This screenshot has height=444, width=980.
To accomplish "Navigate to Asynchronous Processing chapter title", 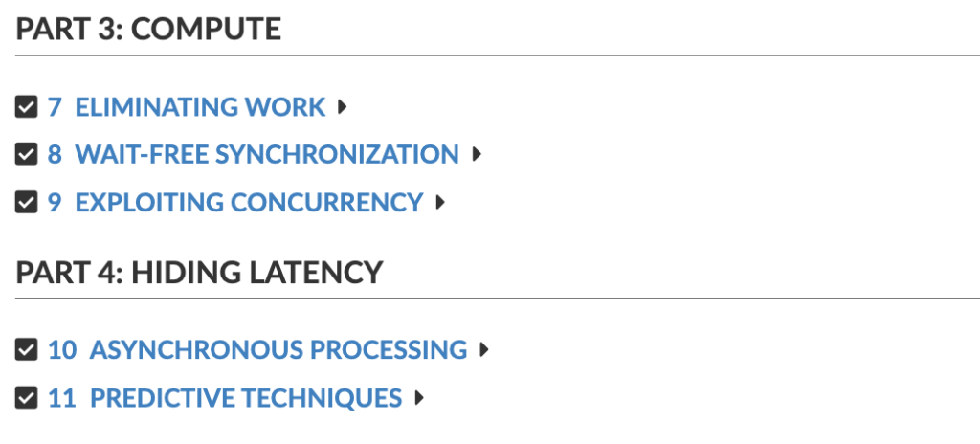I will point(278,350).
